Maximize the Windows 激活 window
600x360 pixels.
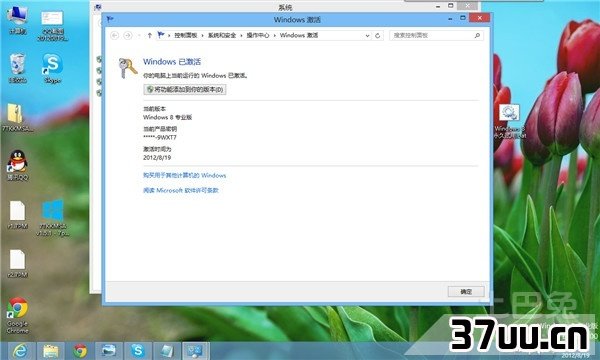point(463,18)
